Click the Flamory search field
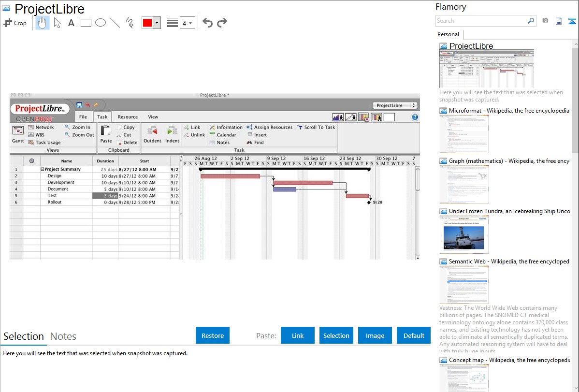The image size is (579, 392). click(x=481, y=21)
